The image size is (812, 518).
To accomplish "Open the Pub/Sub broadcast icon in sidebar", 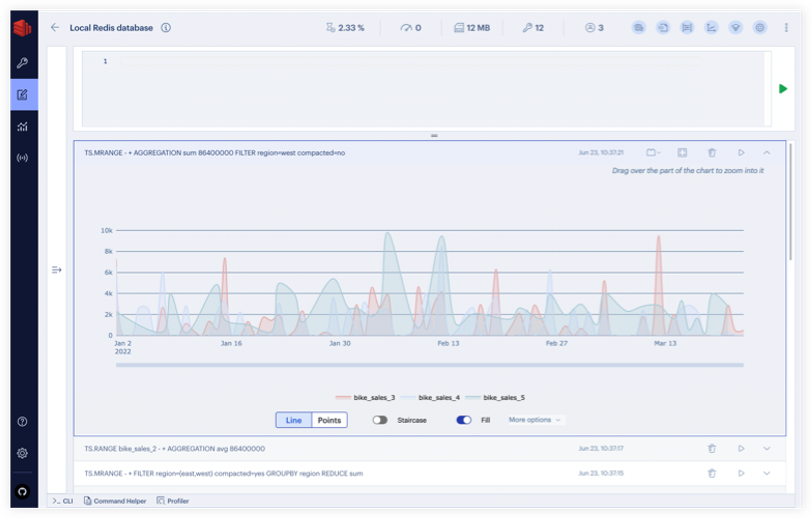I will click(x=22, y=158).
